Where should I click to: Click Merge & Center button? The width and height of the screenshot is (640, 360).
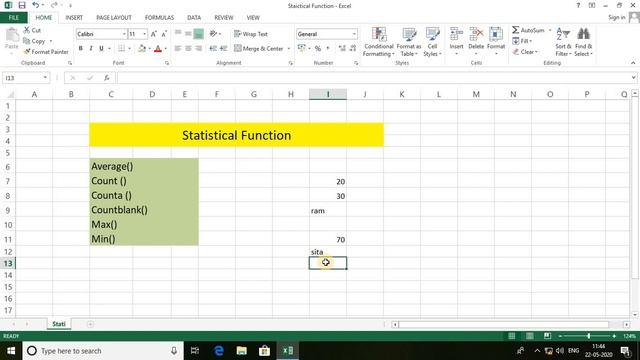click(259, 49)
